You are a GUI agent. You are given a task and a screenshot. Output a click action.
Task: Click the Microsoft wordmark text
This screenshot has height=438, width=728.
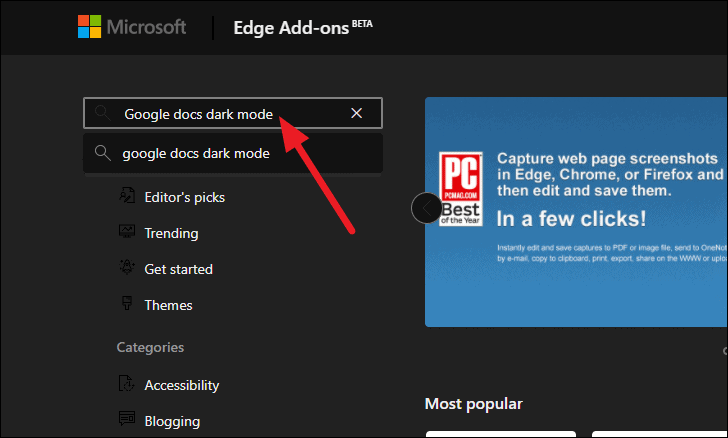[x=146, y=27]
